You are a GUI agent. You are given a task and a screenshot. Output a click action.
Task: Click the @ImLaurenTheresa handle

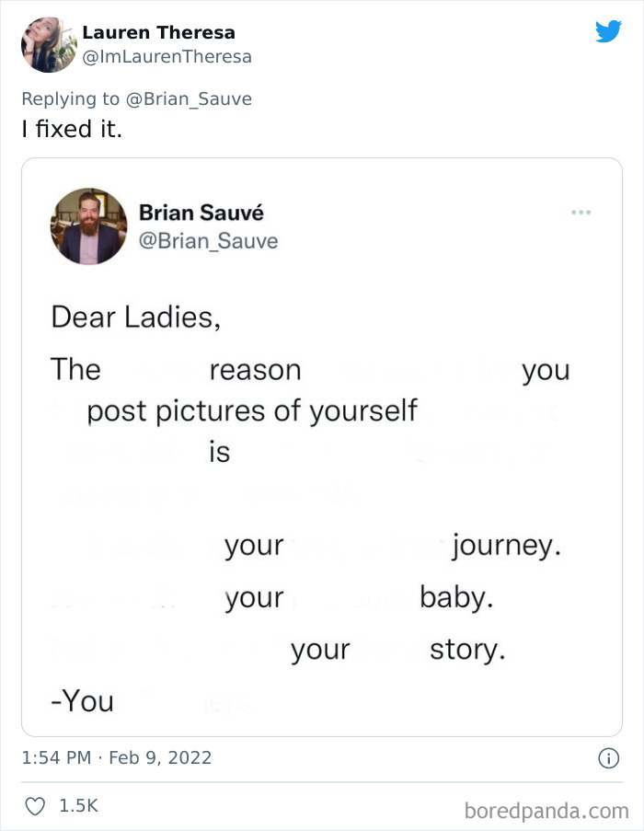tap(167, 56)
